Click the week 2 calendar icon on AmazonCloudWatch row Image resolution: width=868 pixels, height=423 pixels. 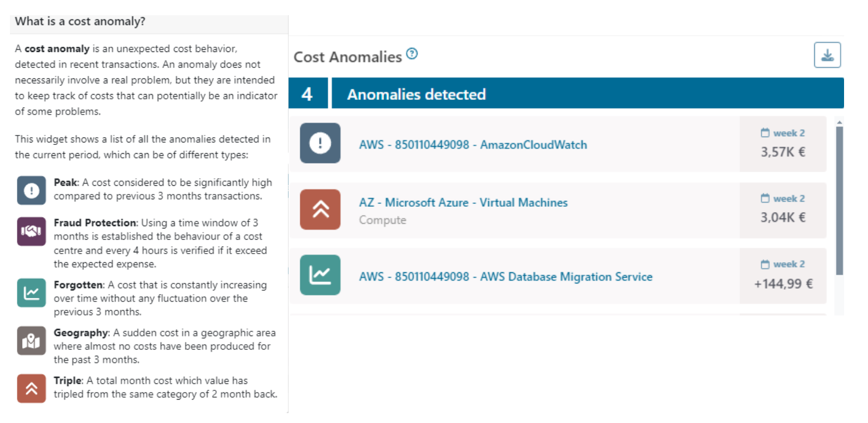765,133
